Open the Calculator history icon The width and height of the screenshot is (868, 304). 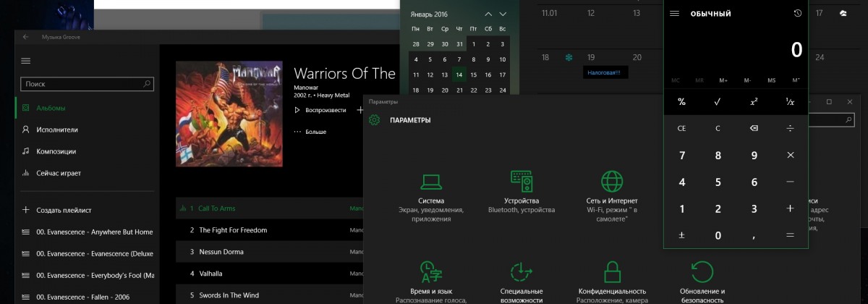pyautogui.click(x=797, y=13)
